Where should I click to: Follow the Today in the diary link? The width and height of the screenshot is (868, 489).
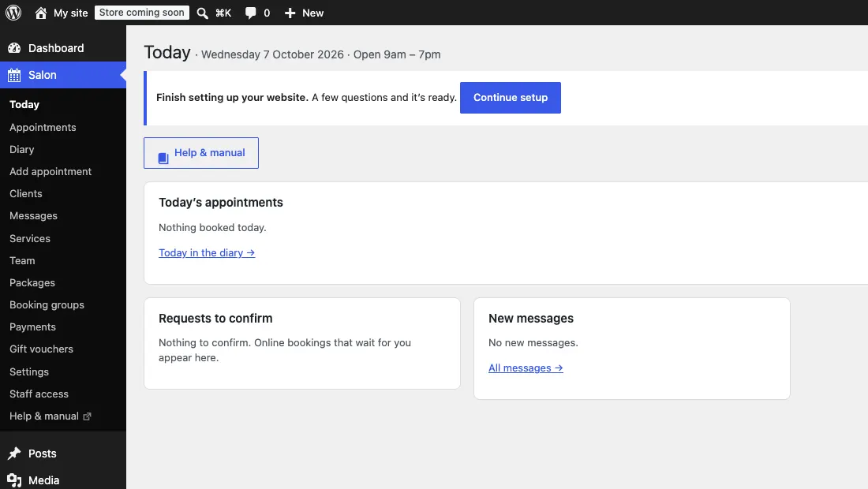pos(207,253)
